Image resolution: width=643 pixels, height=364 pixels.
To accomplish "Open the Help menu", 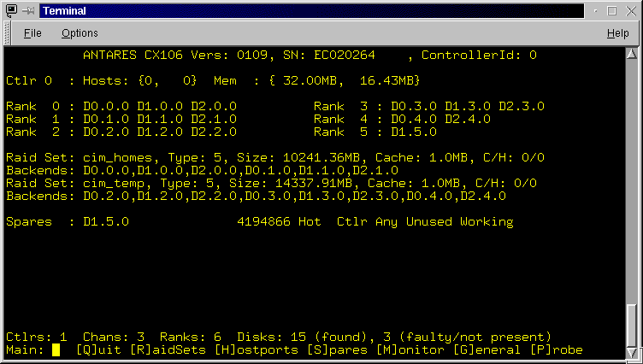I will coord(617,33).
